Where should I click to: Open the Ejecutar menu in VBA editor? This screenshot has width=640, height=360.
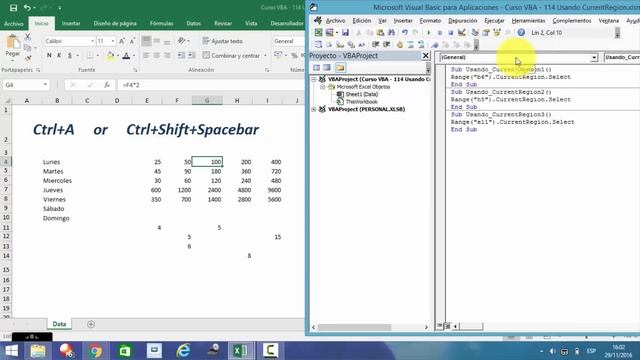click(x=494, y=20)
